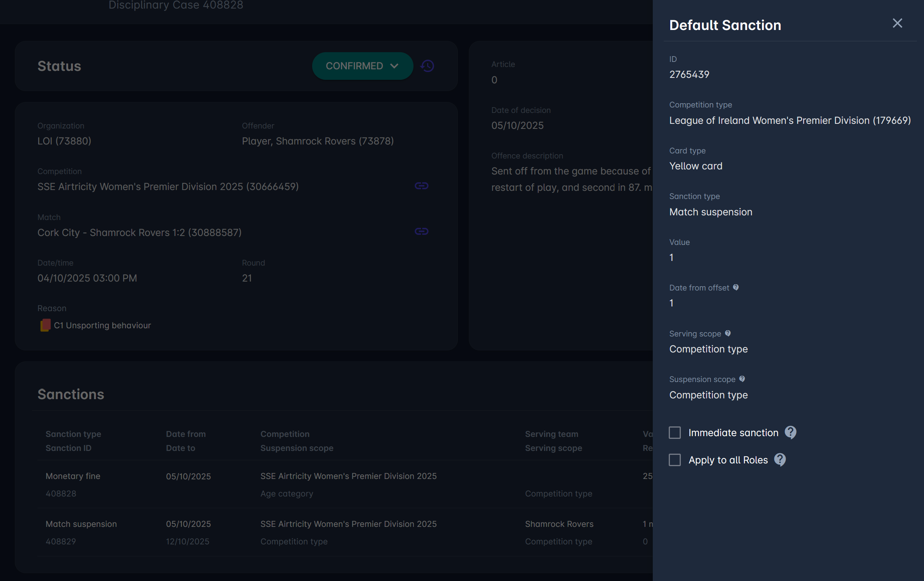
Task: Click the Default Sanction ID 2765439
Action: [x=689, y=74]
